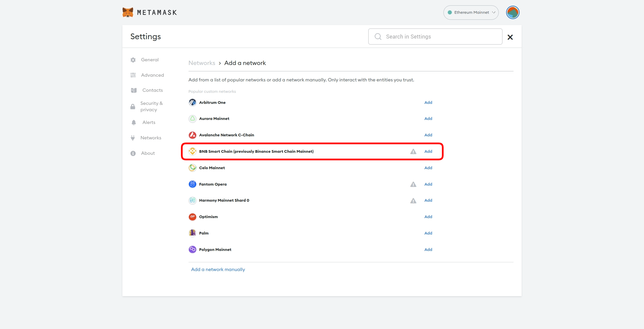Image resolution: width=644 pixels, height=329 pixels.
Task: Add the Optimism network
Action: click(x=428, y=217)
